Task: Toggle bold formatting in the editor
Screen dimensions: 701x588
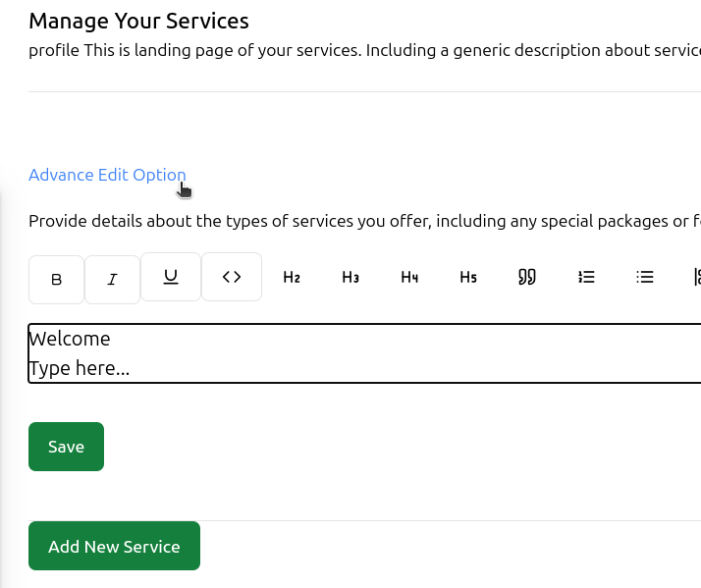Action: click(x=56, y=280)
